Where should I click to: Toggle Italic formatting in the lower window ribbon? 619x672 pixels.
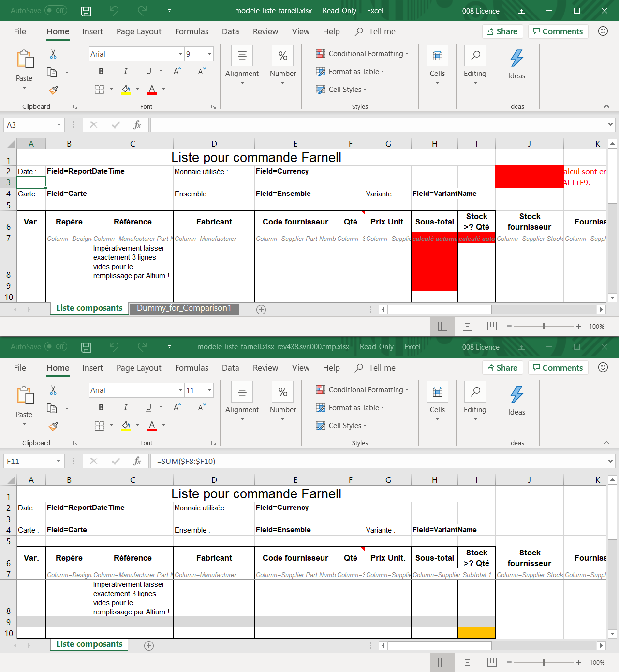(x=125, y=407)
